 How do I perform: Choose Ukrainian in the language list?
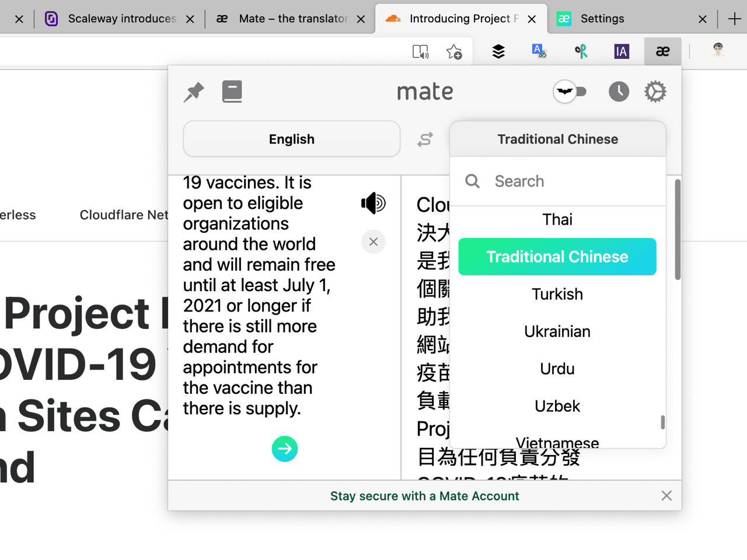[x=557, y=331]
